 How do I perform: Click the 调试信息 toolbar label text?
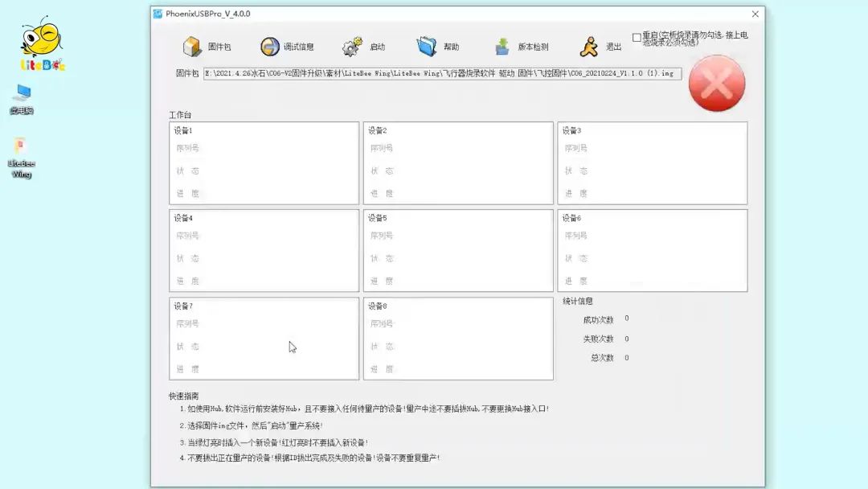299,47
